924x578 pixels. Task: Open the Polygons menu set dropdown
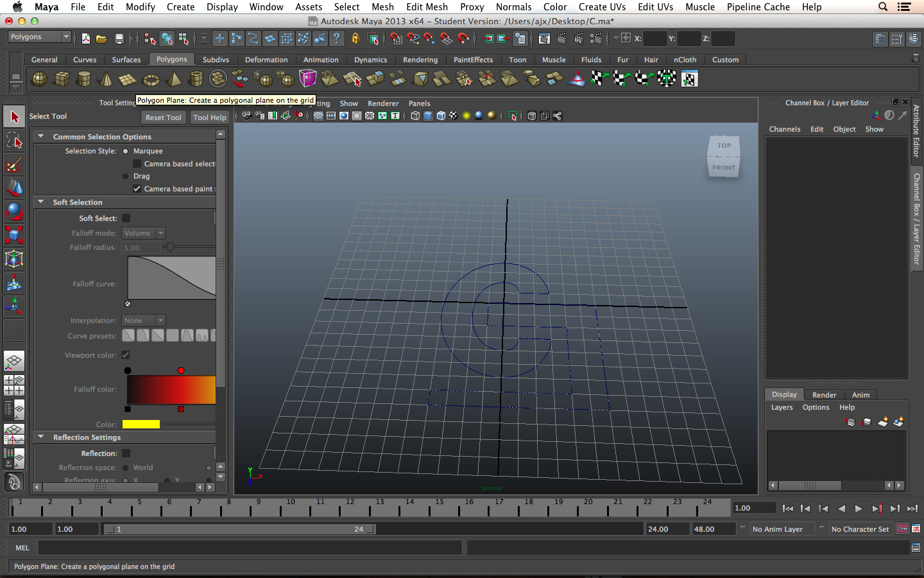[39, 37]
